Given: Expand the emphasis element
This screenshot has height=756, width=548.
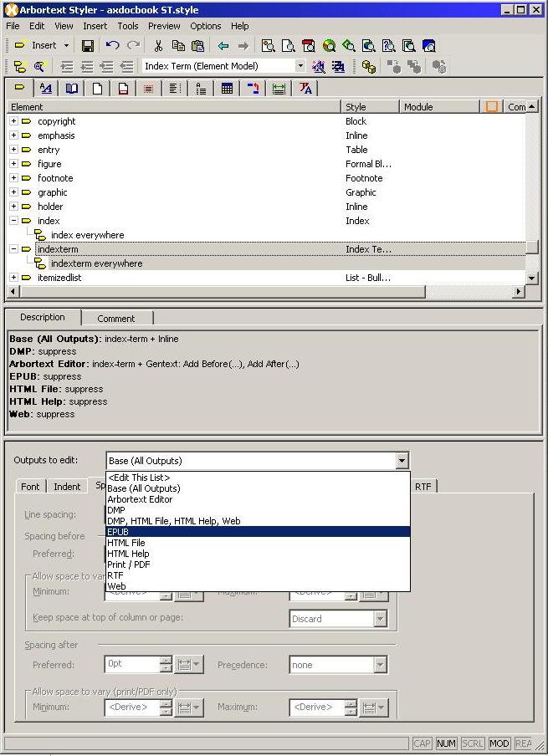Looking at the screenshot, I should coord(14,135).
